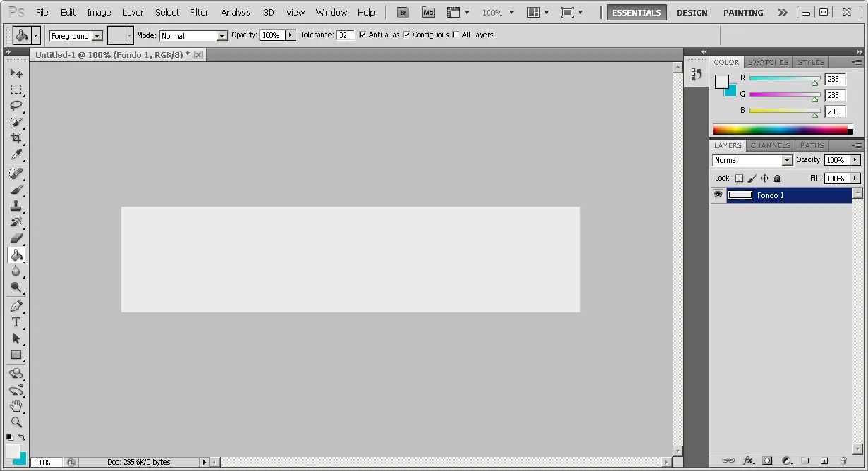This screenshot has height=471, width=868.
Task: Enable the All Layers checkbox
Action: [x=455, y=35]
